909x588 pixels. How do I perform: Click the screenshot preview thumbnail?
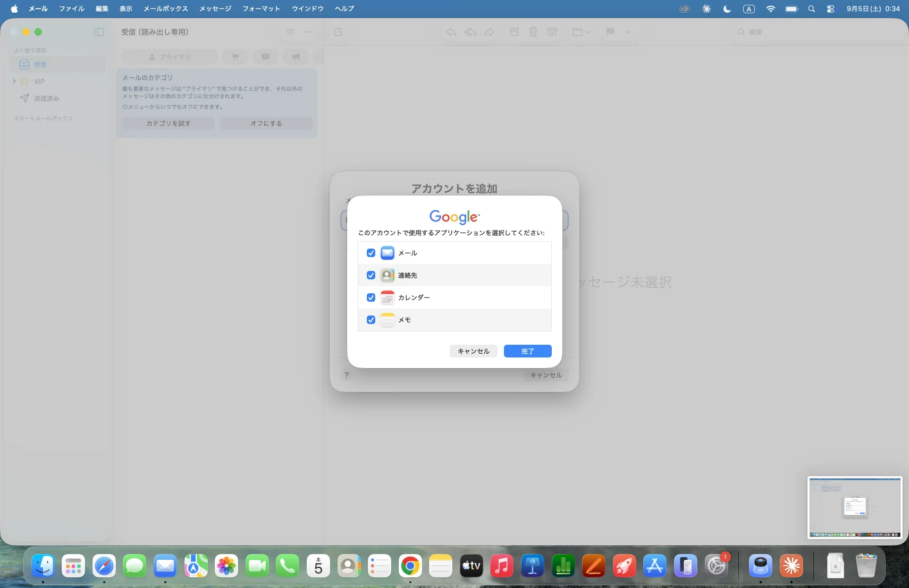click(x=855, y=507)
